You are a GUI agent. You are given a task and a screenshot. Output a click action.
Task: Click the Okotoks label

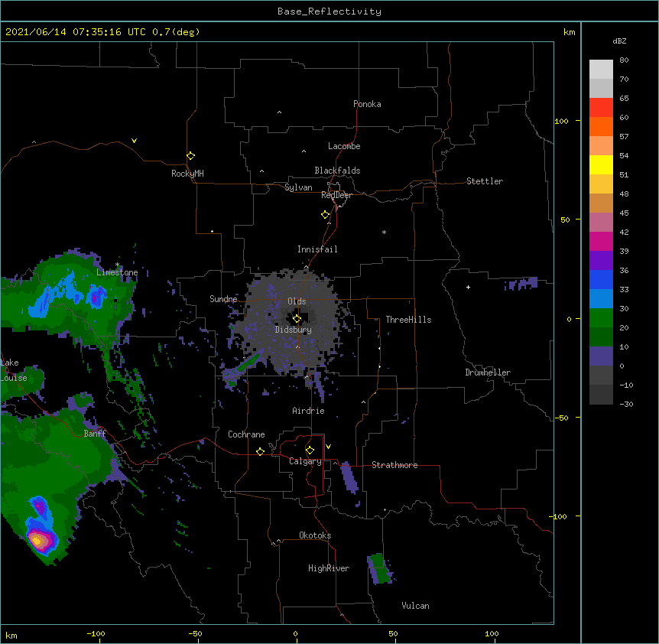pyautogui.click(x=315, y=535)
